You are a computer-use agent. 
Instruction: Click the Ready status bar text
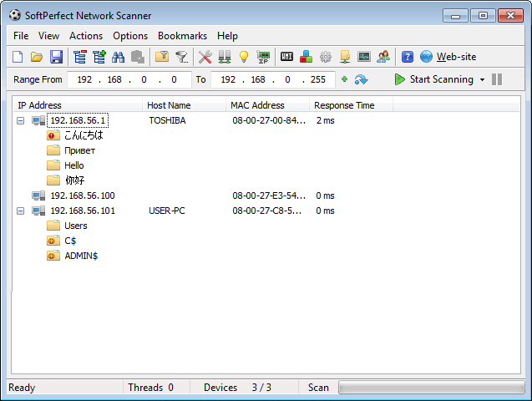click(22, 388)
